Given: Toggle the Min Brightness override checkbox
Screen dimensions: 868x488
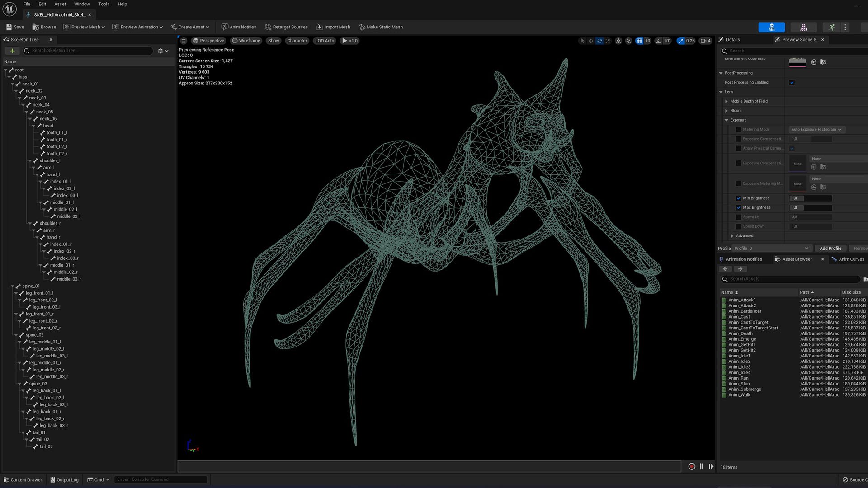Looking at the screenshot, I should 739,198.
